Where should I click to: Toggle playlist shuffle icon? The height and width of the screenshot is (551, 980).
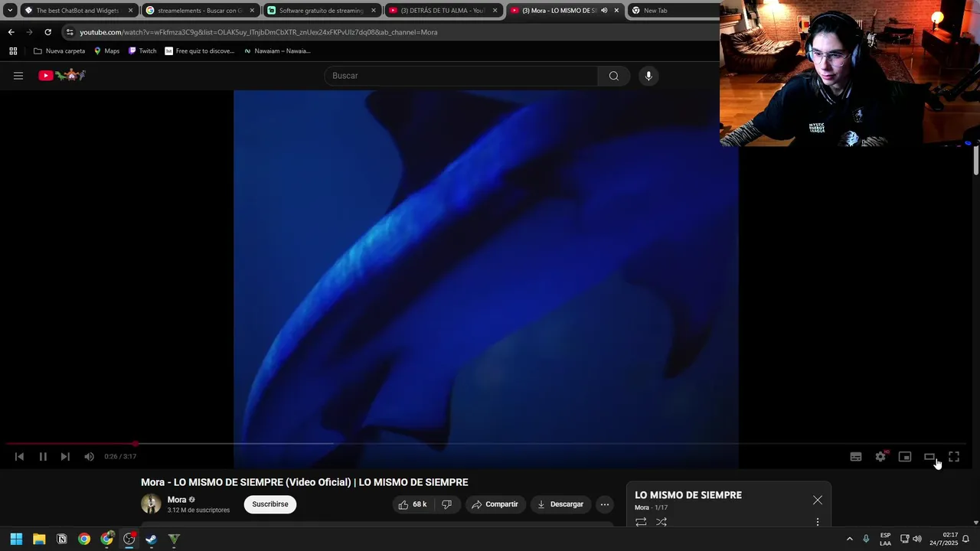(661, 522)
